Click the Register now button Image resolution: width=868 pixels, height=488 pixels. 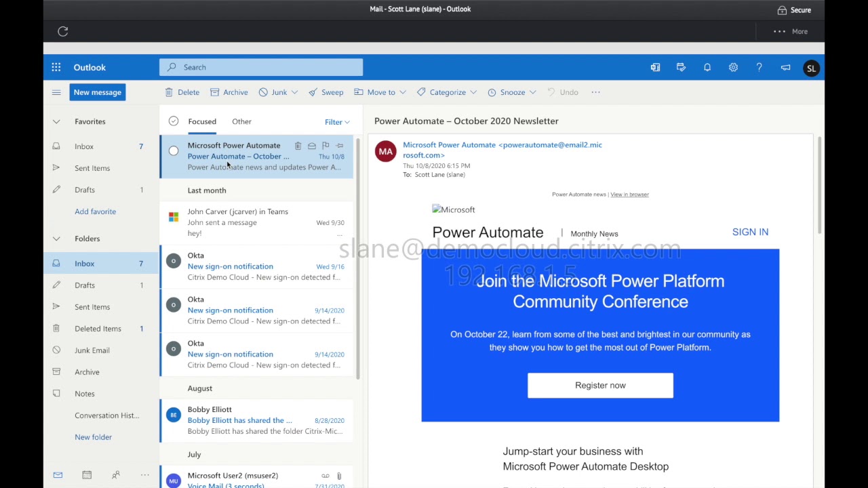(600, 385)
